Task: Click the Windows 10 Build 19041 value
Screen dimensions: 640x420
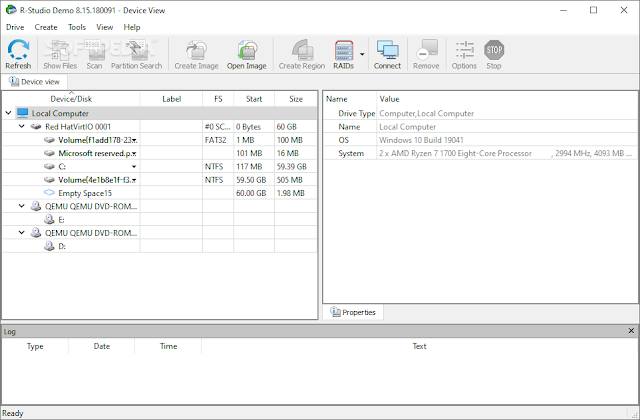Action: tap(421, 140)
